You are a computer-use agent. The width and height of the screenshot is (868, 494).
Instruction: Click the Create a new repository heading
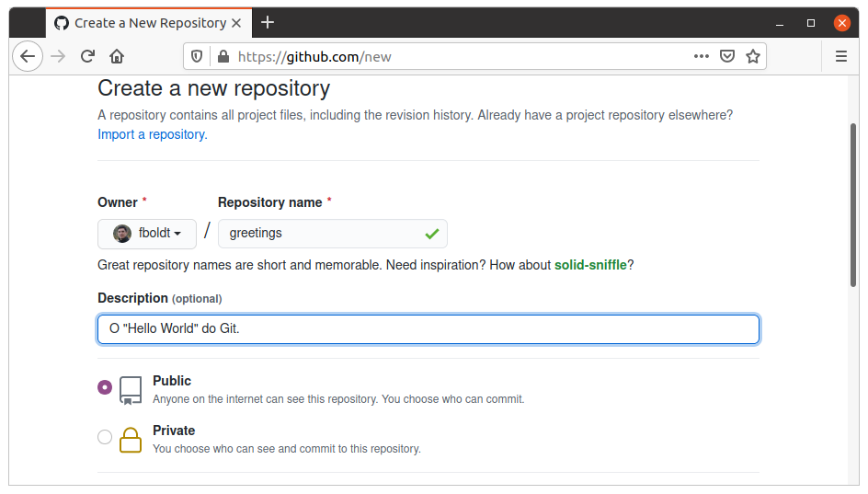point(213,88)
